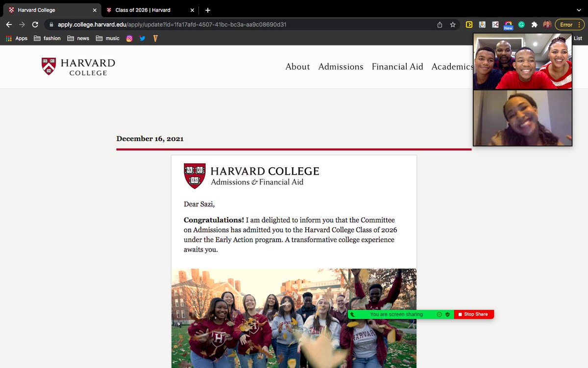Open the Financial Aid menu item
The image size is (588, 368).
(397, 67)
